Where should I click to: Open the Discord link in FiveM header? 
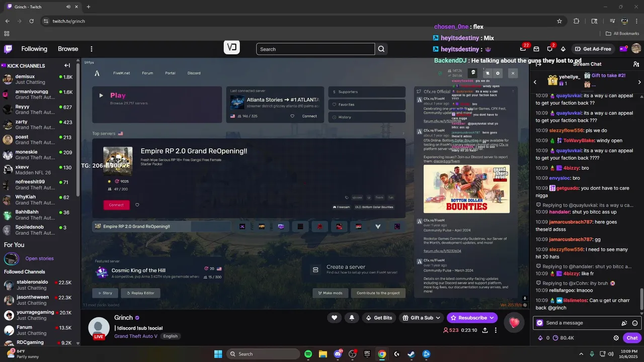coord(194,73)
